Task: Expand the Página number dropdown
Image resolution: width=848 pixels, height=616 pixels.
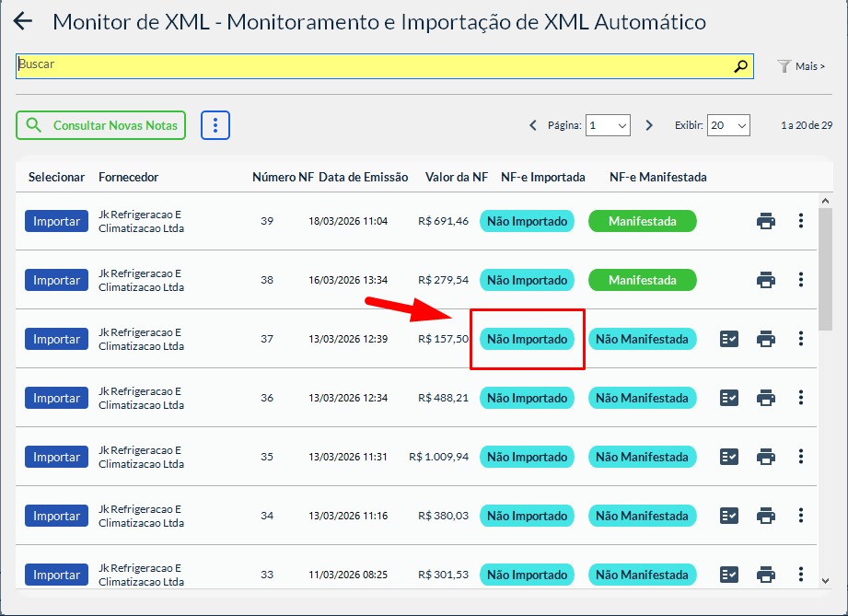Action: pos(609,125)
